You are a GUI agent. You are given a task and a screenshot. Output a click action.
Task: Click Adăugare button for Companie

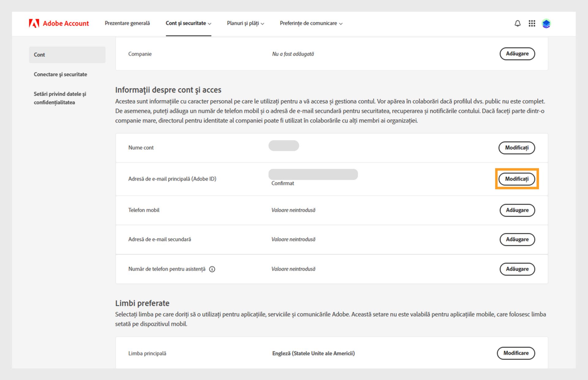(x=517, y=54)
